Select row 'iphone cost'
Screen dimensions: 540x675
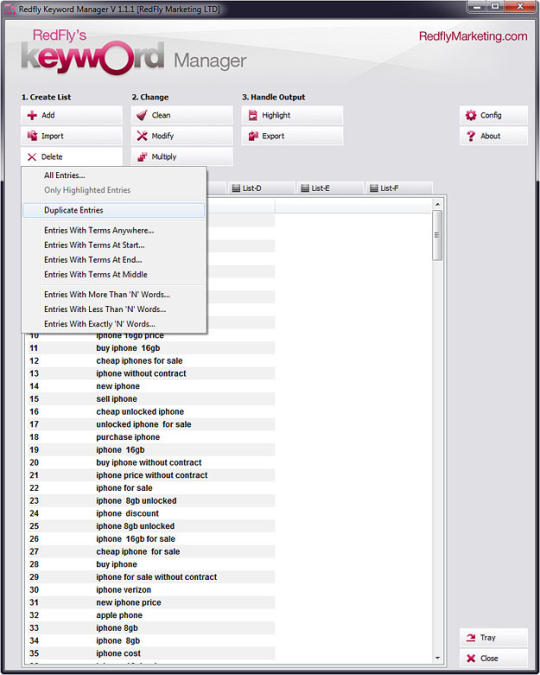tap(150, 653)
